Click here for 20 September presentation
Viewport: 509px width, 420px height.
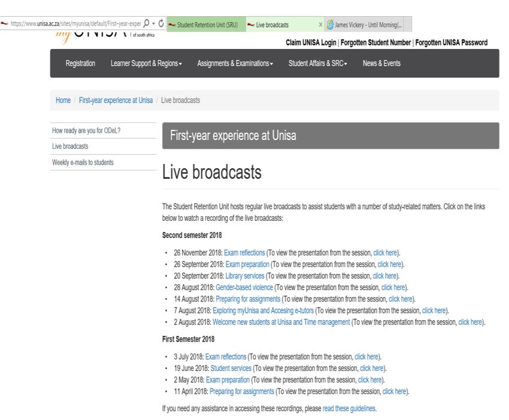click(x=384, y=276)
